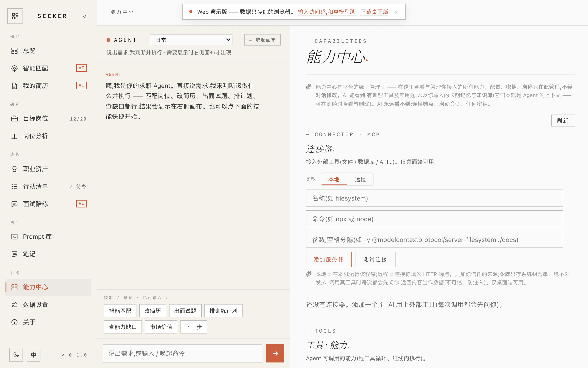Open 数据设置 sliders icon

14,305
